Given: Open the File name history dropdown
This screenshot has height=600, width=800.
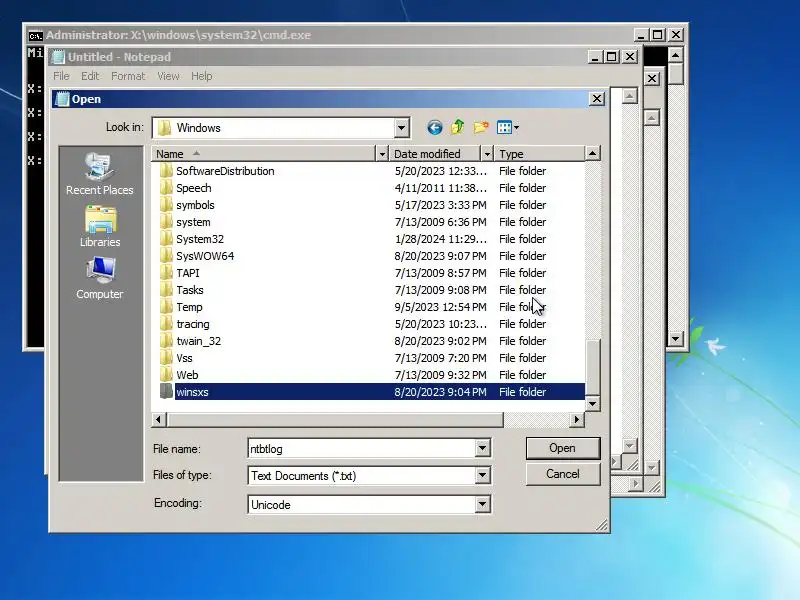Looking at the screenshot, I should point(482,448).
